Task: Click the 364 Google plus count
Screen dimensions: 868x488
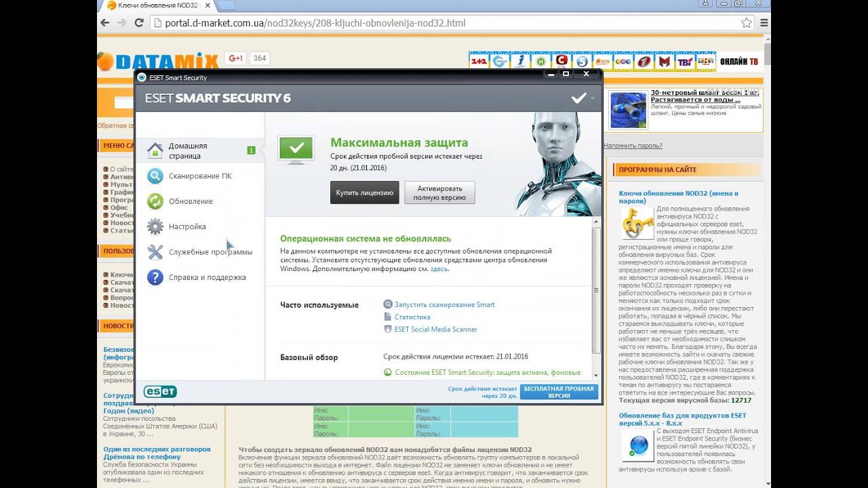Action: [x=260, y=58]
